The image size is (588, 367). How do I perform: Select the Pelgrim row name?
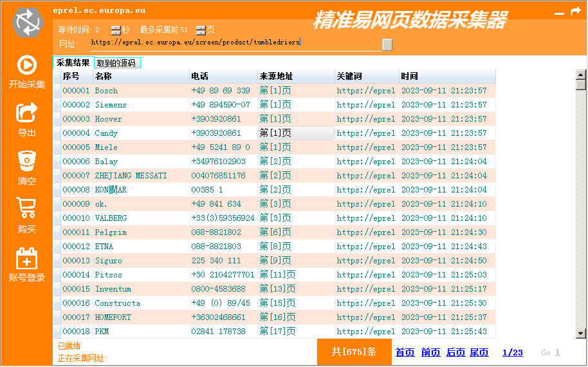point(111,232)
